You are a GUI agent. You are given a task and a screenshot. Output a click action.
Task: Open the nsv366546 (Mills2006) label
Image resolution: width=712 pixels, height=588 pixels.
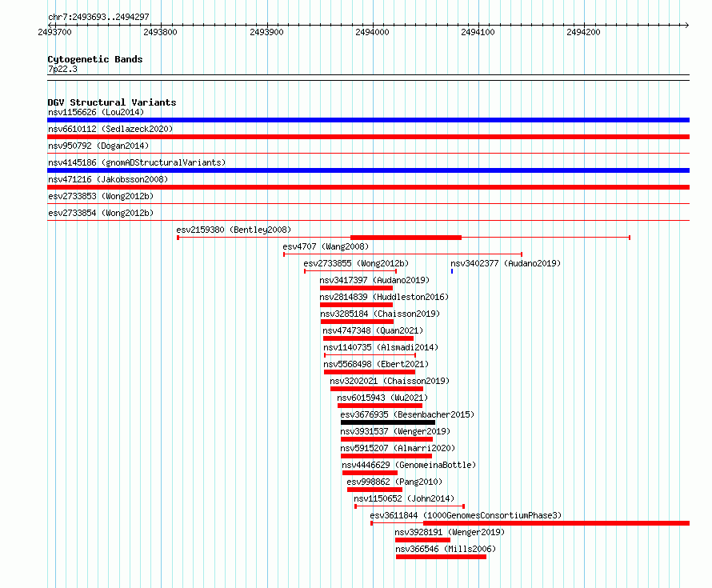(x=446, y=549)
